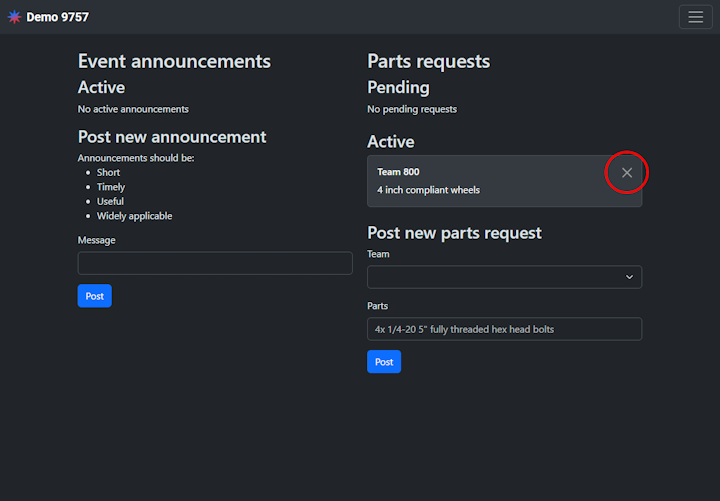
Task: Click the "4 inch compliant wheels" text
Action: point(428,190)
